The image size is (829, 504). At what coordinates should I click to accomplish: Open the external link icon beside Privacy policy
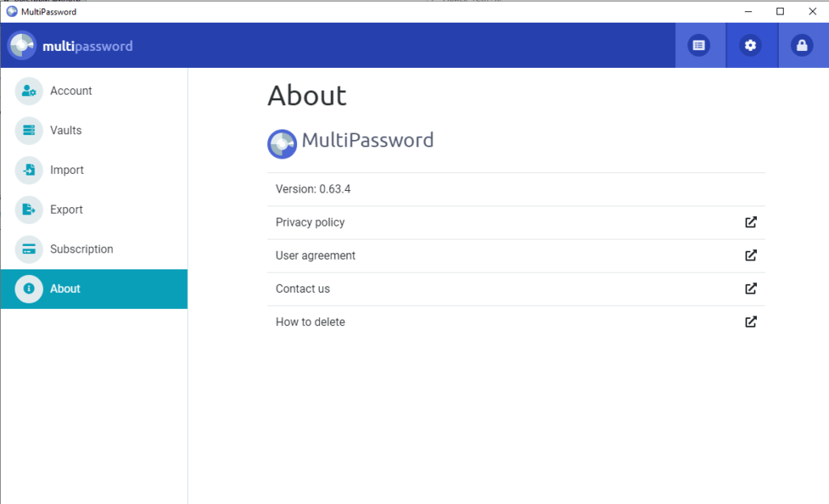click(750, 222)
